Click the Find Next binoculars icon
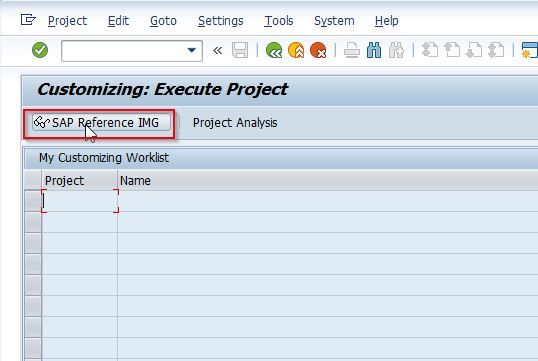Viewport: 538px width, 361px height. pyautogui.click(x=396, y=50)
